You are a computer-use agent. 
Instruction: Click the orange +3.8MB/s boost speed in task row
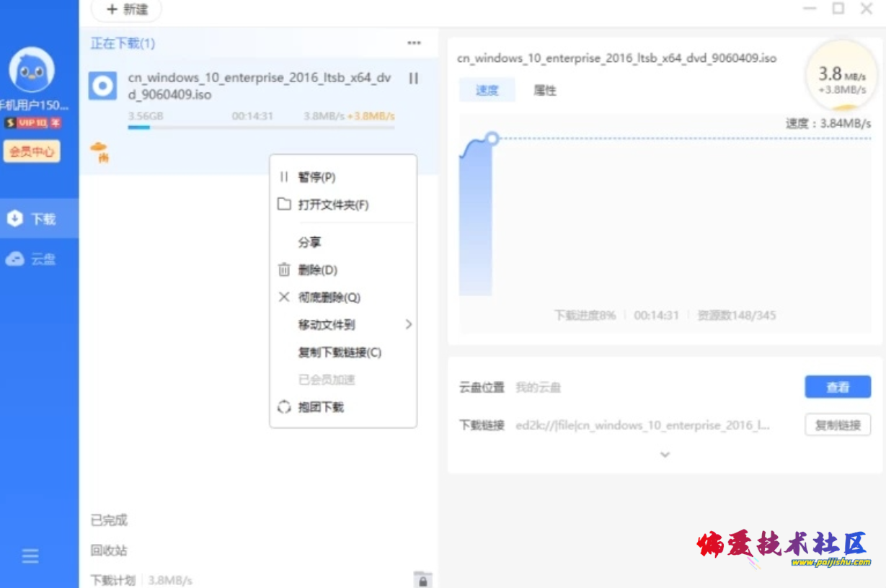[x=371, y=116]
